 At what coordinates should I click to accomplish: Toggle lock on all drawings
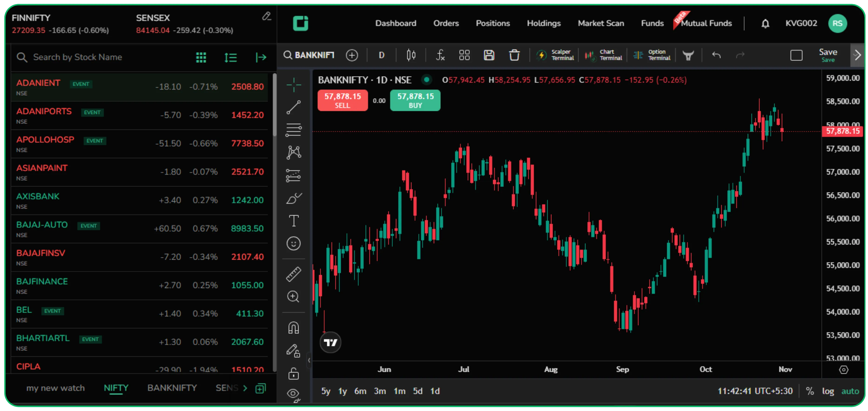pos(294,374)
